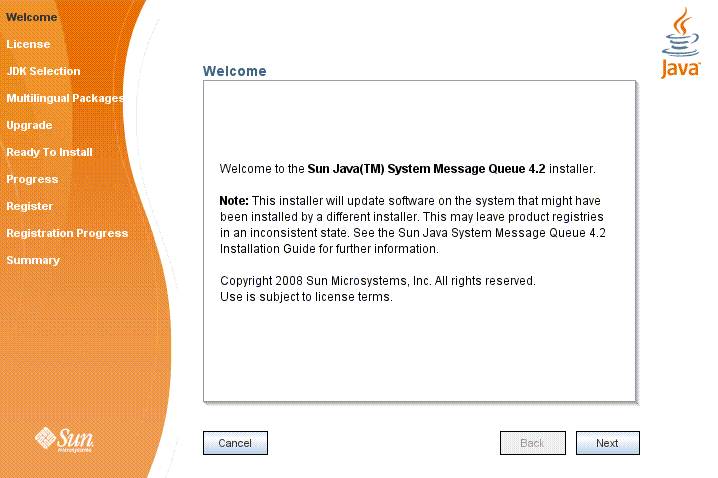Proceed with the Next button

point(607,443)
